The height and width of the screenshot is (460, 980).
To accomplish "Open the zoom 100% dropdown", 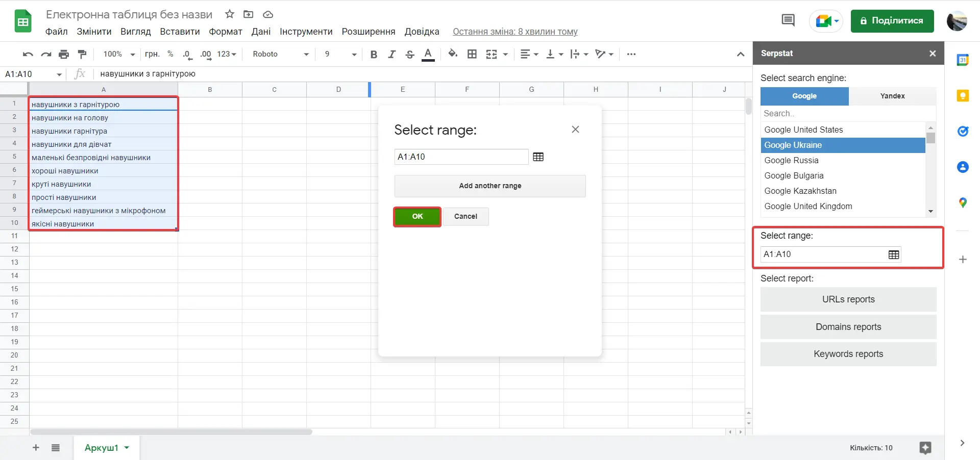I will [119, 54].
